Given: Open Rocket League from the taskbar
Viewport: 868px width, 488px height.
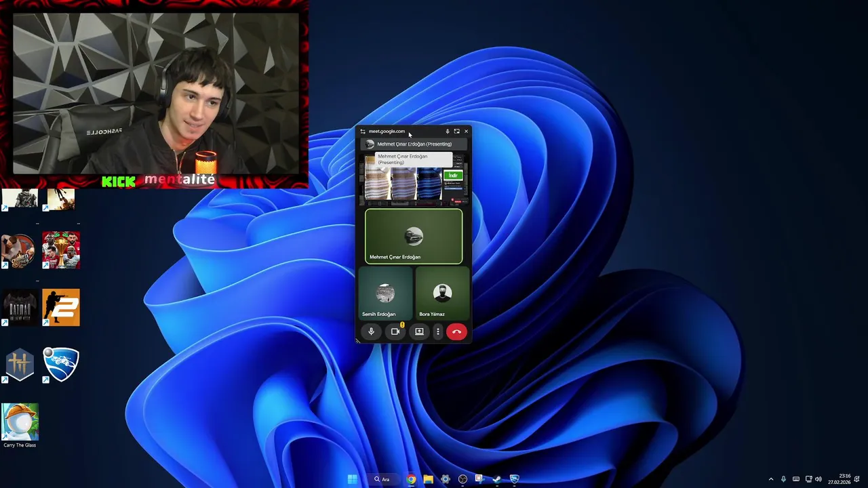Looking at the screenshot, I should [x=514, y=479].
